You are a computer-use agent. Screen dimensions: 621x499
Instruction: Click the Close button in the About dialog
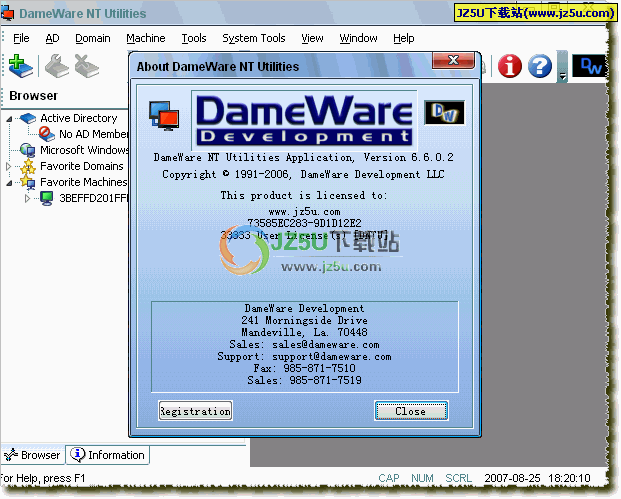tap(411, 411)
